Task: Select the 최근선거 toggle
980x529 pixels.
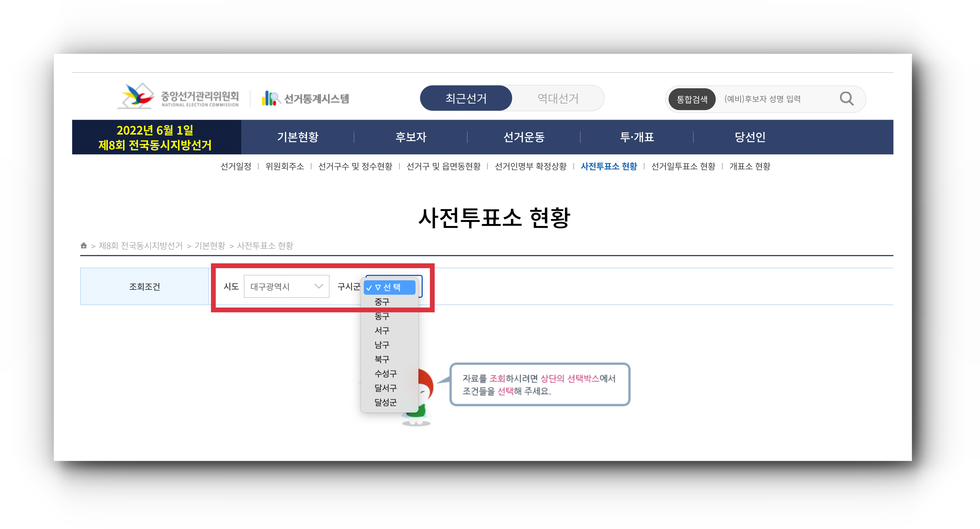Action: coord(466,99)
